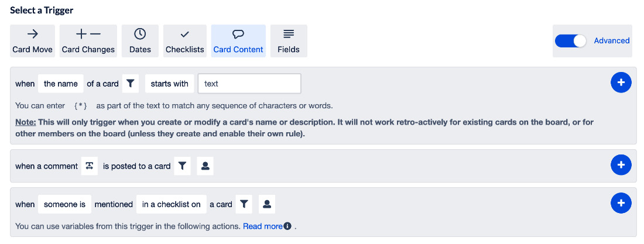Click filter icon in mentioned trigger row

click(x=244, y=204)
